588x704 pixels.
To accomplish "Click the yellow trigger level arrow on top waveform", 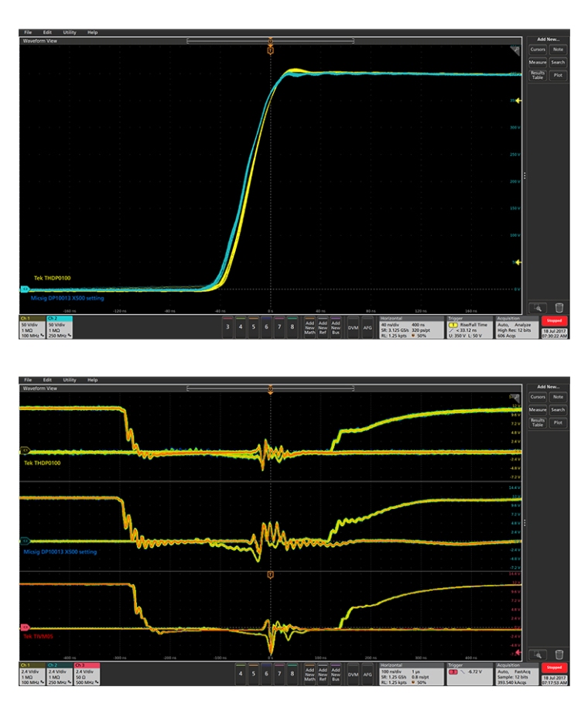I will (x=519, y=101).
